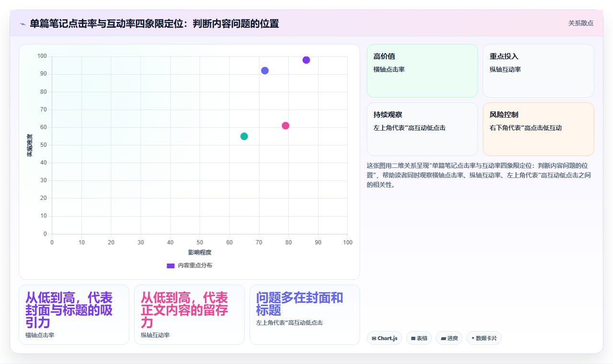Select the 问题多在封面和标题 card

click(305, 315)
